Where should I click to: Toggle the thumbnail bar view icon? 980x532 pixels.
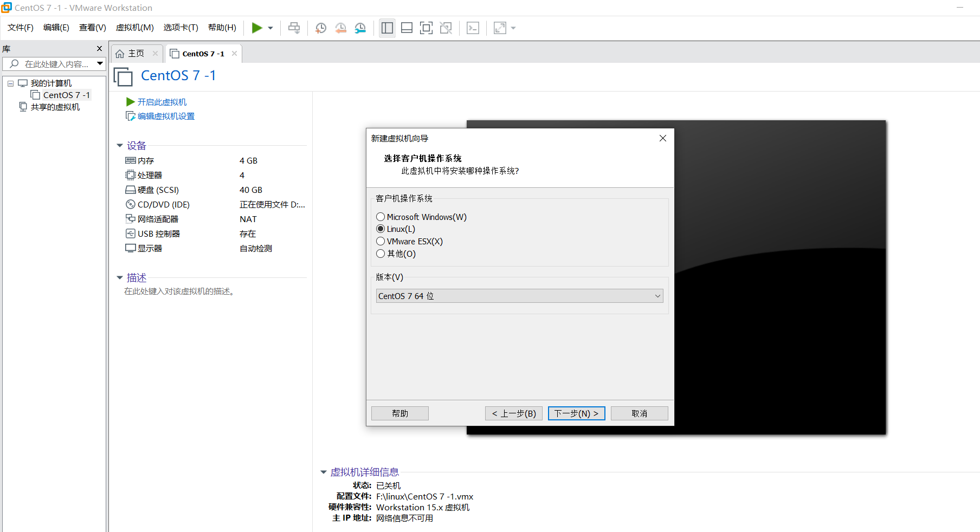pos(407,28)
